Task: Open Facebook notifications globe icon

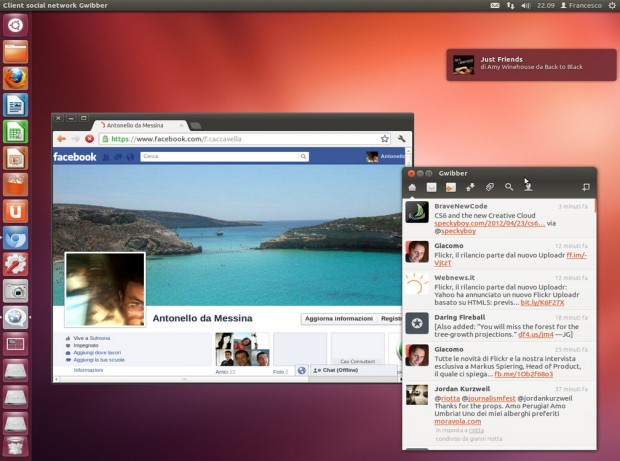Action: click(x=130, y=157)
